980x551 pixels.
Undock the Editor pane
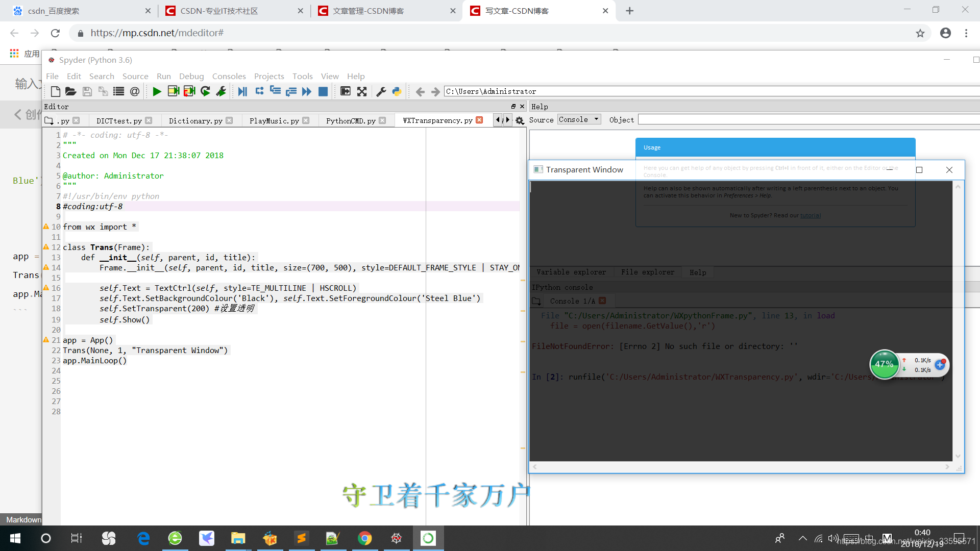point(513,106)
